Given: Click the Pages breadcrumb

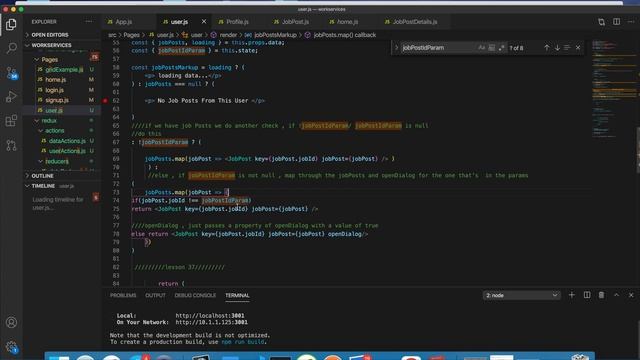Looking at the screenshot, I should (x=131, y=35).
